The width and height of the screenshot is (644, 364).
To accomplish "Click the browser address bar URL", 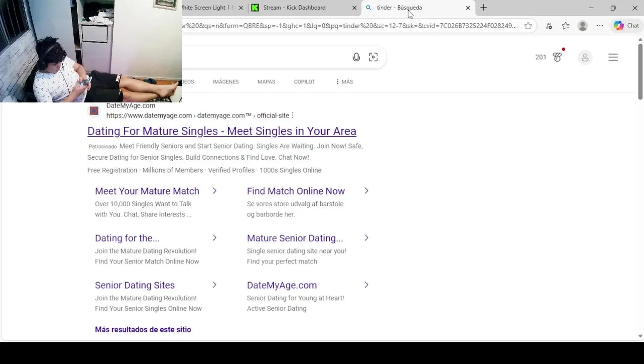I will point(349,26).
